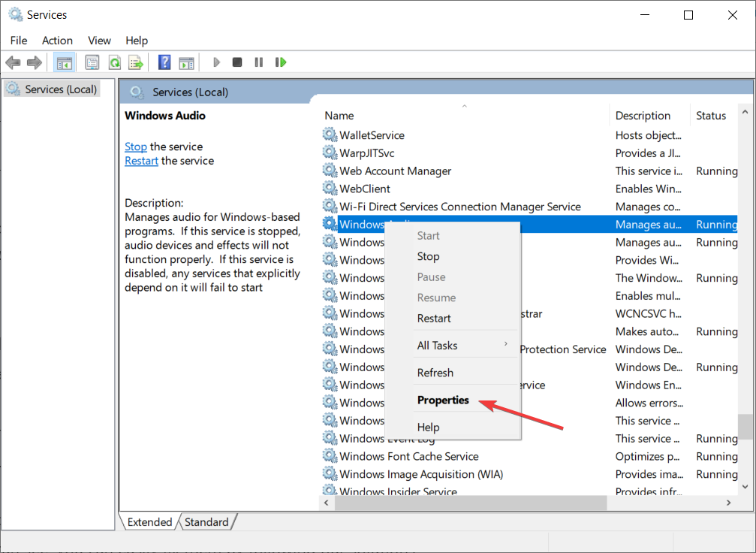
Task: Click the vertical scrollbar thumb
Action: coord(745,427)
